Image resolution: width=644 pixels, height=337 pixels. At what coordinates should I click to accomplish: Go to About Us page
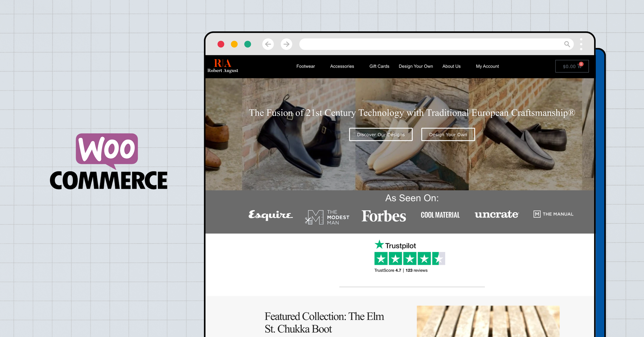click(451, 66)
